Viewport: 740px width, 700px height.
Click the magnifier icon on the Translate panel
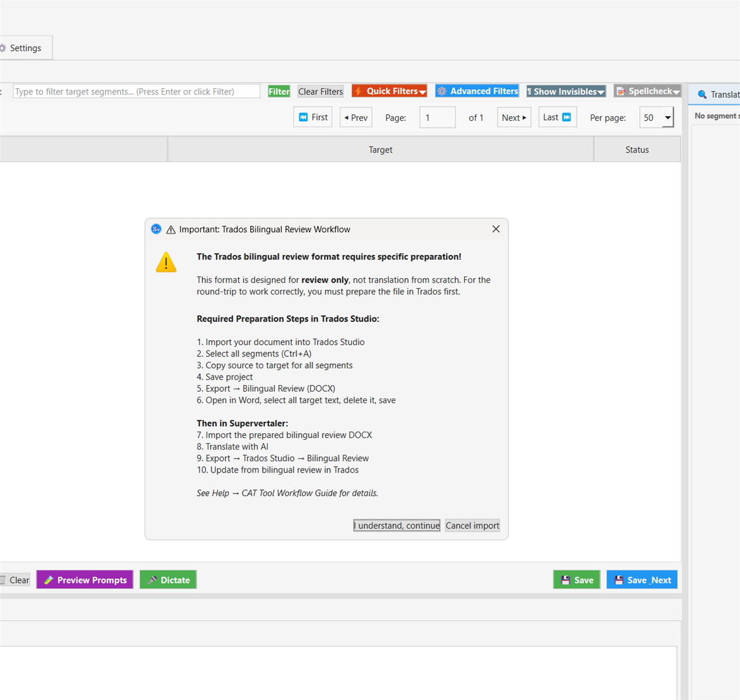pos(703,94)
